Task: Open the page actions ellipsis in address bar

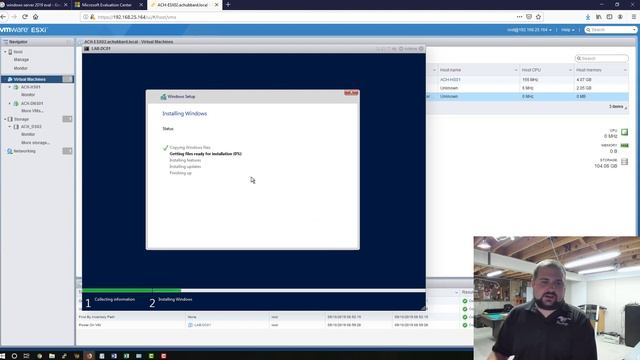Action: pyautogui.click(x=519, y=17)
